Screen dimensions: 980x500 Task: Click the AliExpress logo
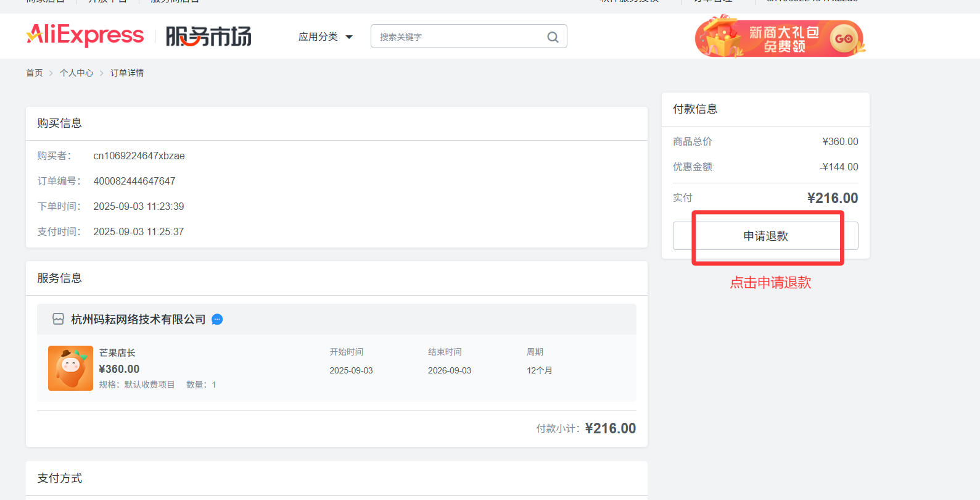click(x=85, y=36)
